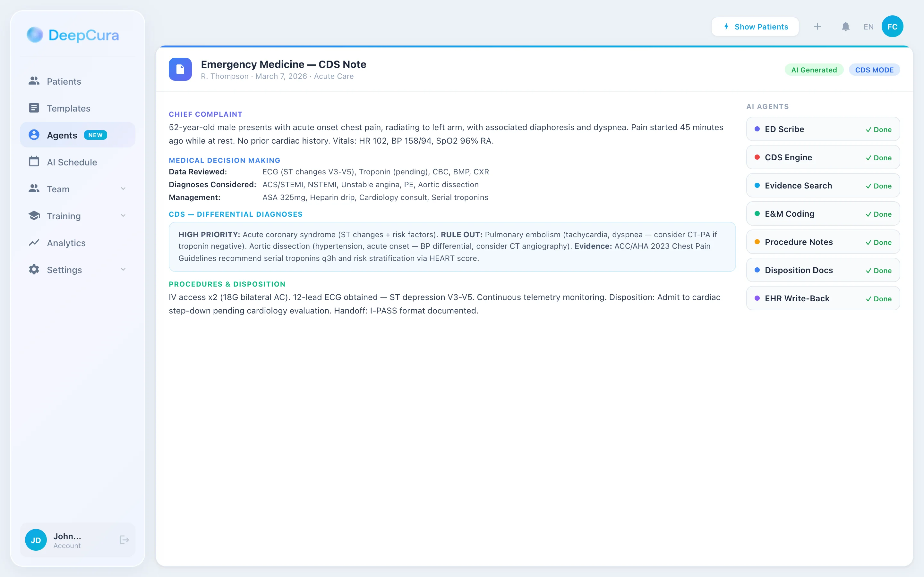Click the Show Patients button
This screenshot has width=924, height=577.
(x=755, y=26)
